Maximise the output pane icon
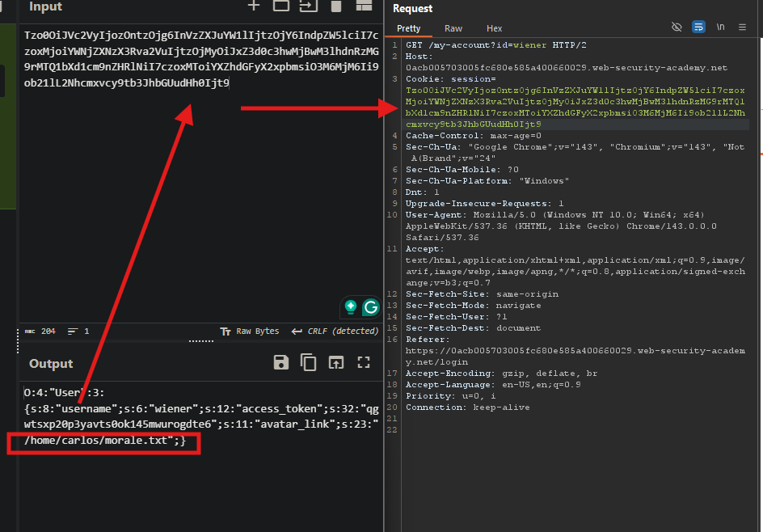 [364, 362]
